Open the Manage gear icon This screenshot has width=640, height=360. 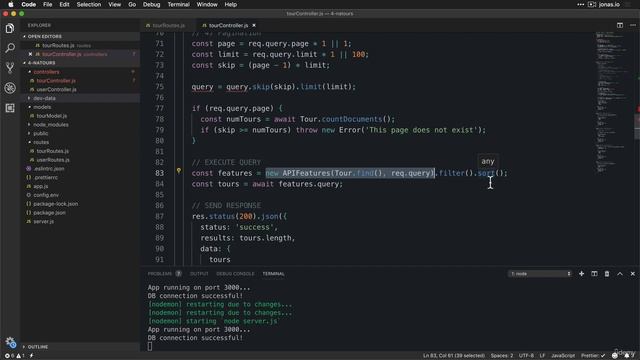(x=10, y=342)
